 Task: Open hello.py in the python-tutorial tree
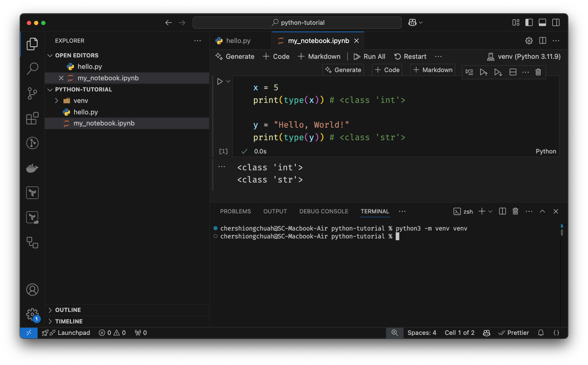127,112
